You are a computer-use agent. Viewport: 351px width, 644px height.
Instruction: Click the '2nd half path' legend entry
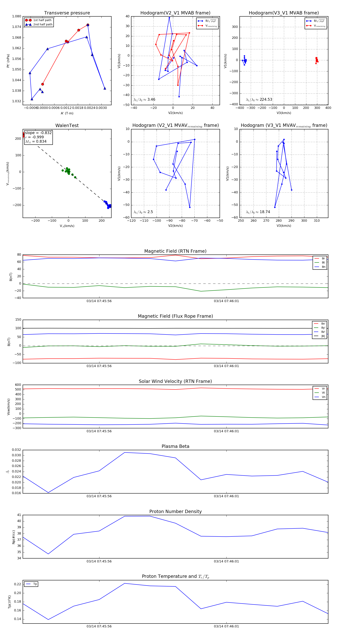pyautogui.click(x=39, y=25)
